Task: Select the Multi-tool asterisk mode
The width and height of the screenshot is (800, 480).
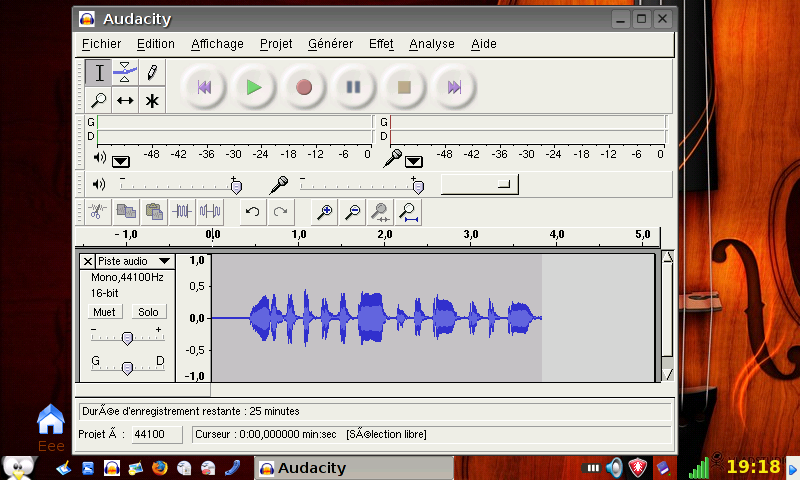Action: click(152, 100)
